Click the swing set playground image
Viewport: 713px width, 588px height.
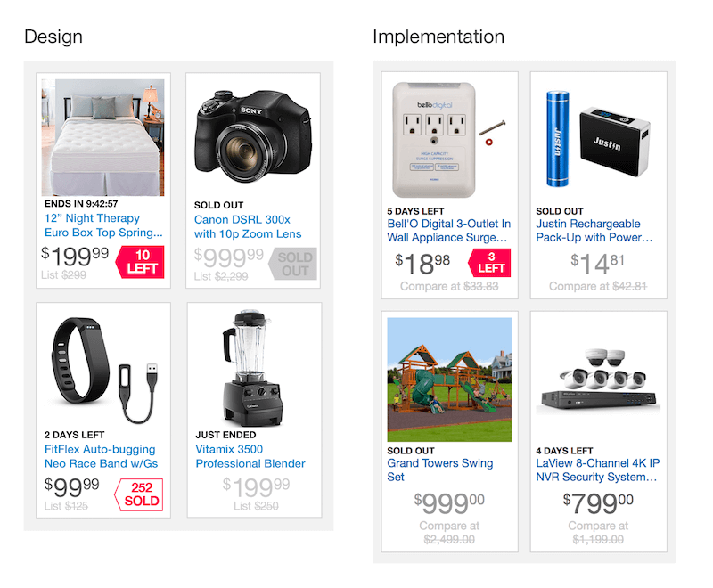pos(449,380)
